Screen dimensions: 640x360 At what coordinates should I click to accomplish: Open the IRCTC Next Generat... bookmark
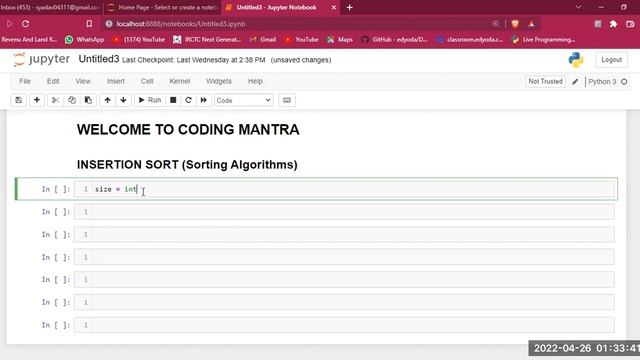pyautogui.click(x=207, y=40)
